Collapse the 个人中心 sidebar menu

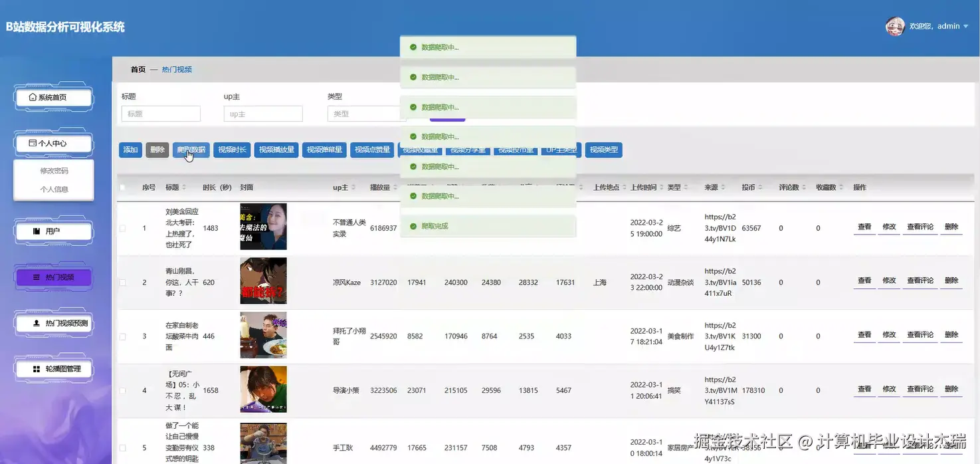click(53, 143)
